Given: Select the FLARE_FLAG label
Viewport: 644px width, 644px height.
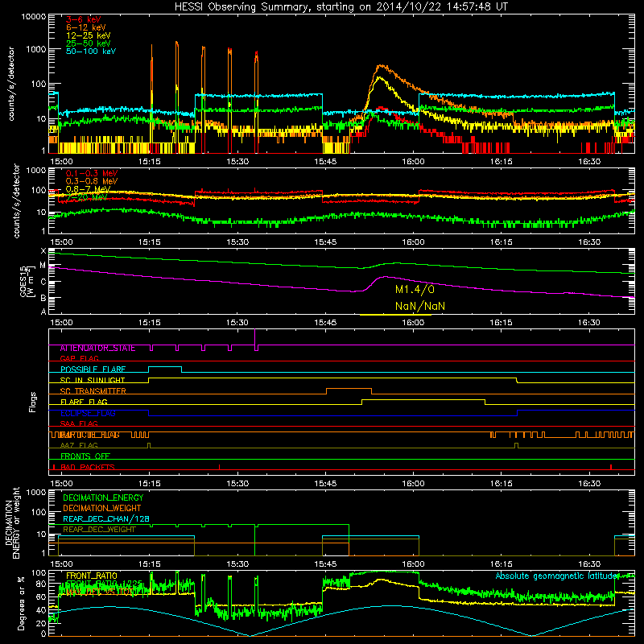Looking at the screenshot, I should [x=84, y=402].
